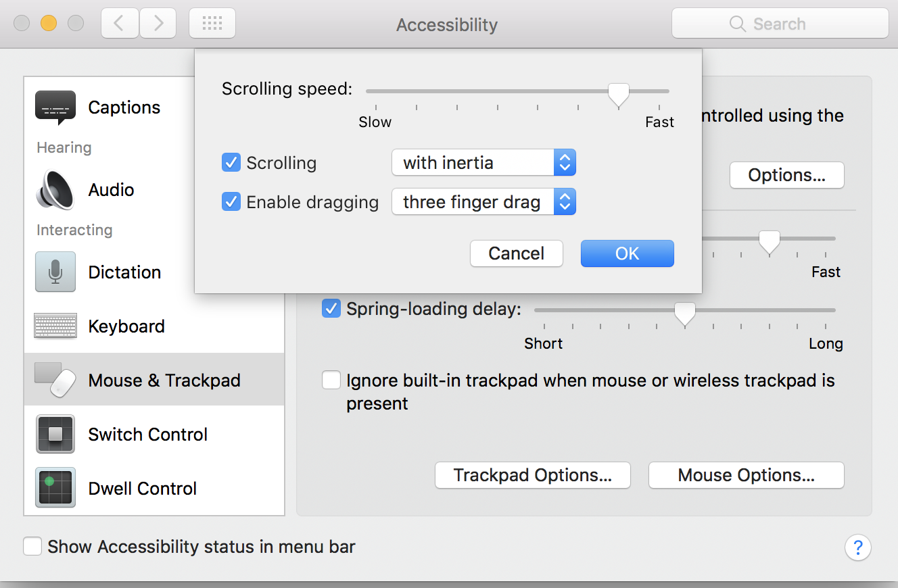898x588 pixels.
Task: Open the Dictation microphone icon
Action: click(55, 272)
